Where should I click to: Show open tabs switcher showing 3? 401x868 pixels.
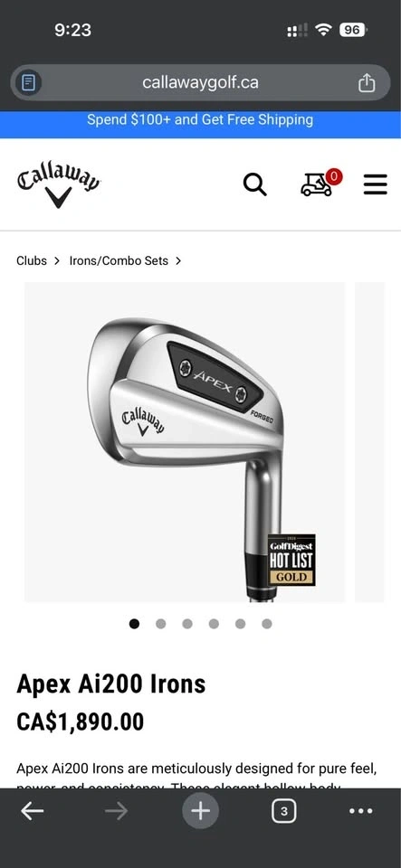click(283, 812)
